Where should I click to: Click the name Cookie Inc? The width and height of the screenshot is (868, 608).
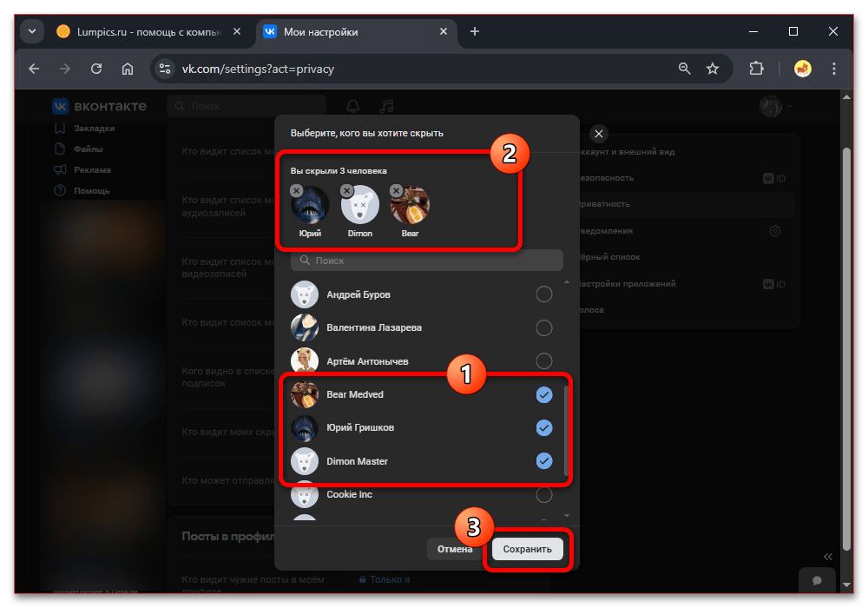coord(349,494)
